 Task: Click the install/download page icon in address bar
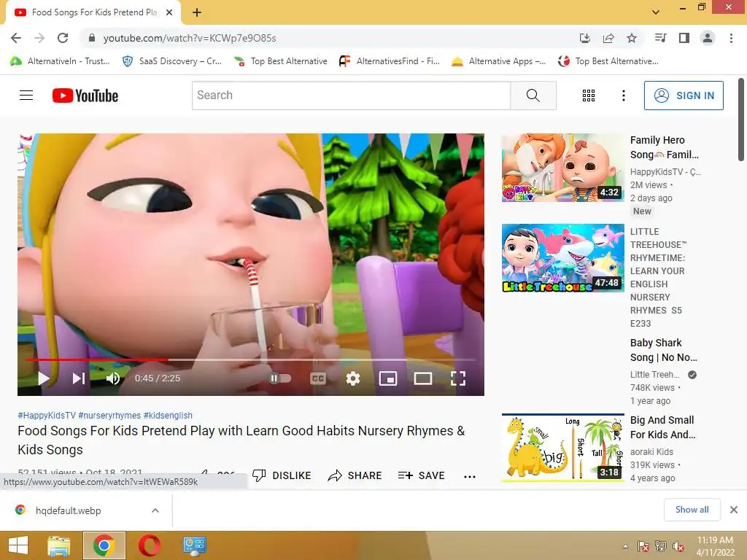(584, 38)
